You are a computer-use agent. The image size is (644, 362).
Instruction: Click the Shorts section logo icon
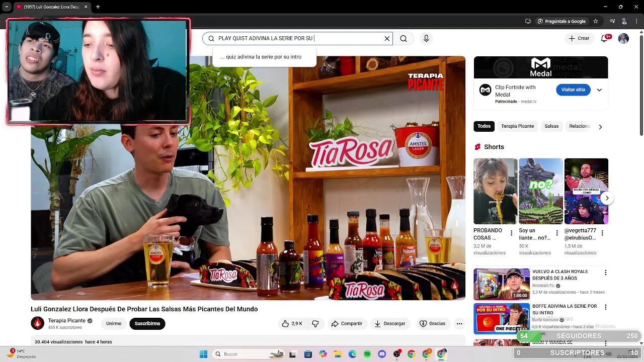[477, 147]
